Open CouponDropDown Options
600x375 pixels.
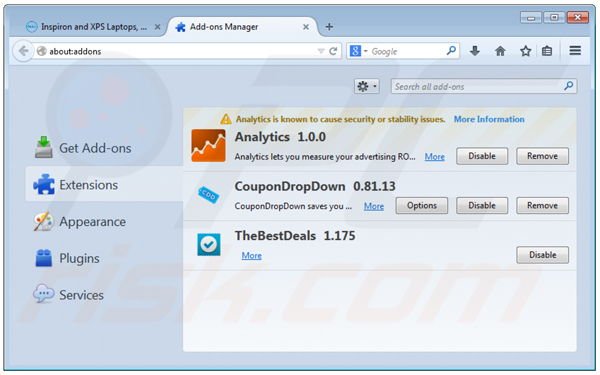tap(422, 205)
